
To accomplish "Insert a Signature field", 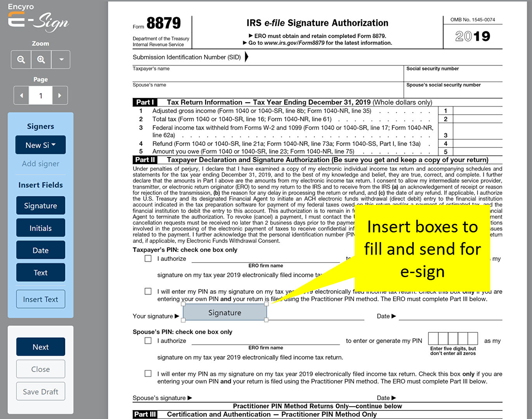I will [41, 206].
